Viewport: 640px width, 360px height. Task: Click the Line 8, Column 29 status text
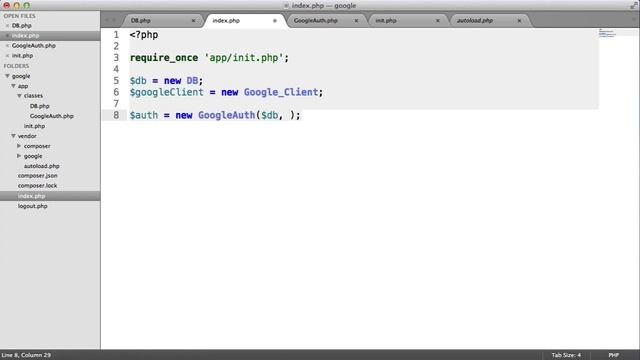[26, 355]
